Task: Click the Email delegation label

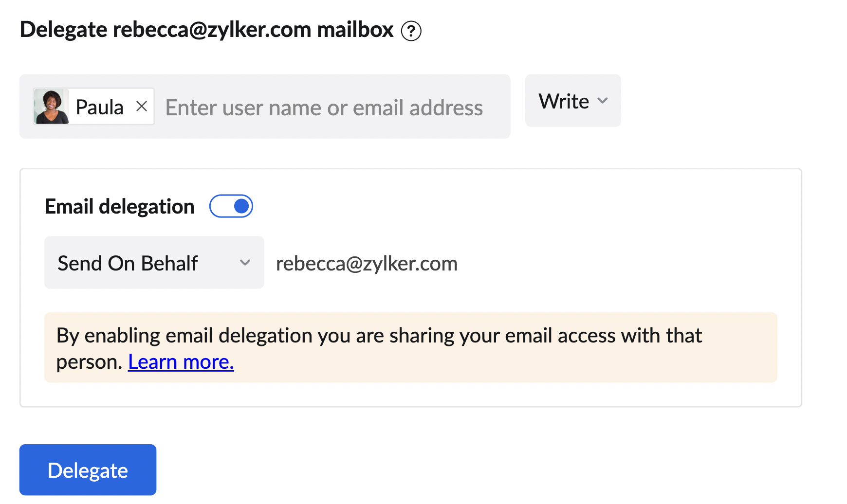Action: coord(119,207)
